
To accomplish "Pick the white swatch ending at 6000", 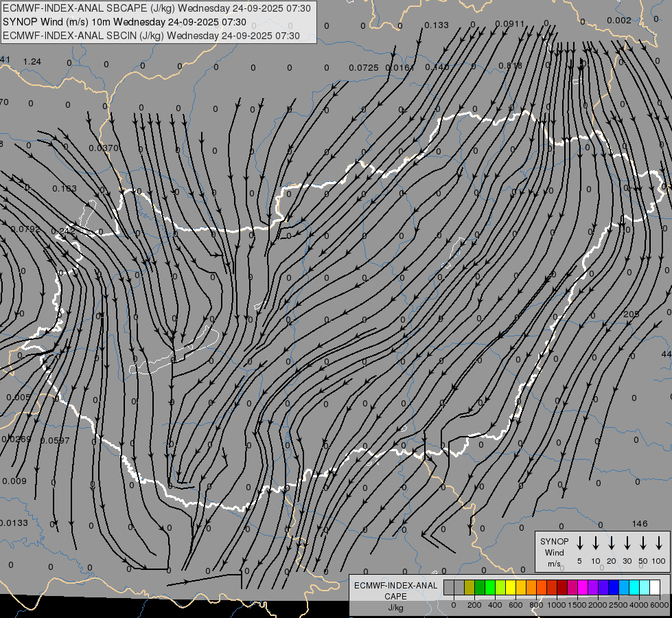I will pyautogui.click(x=655, y=587).
